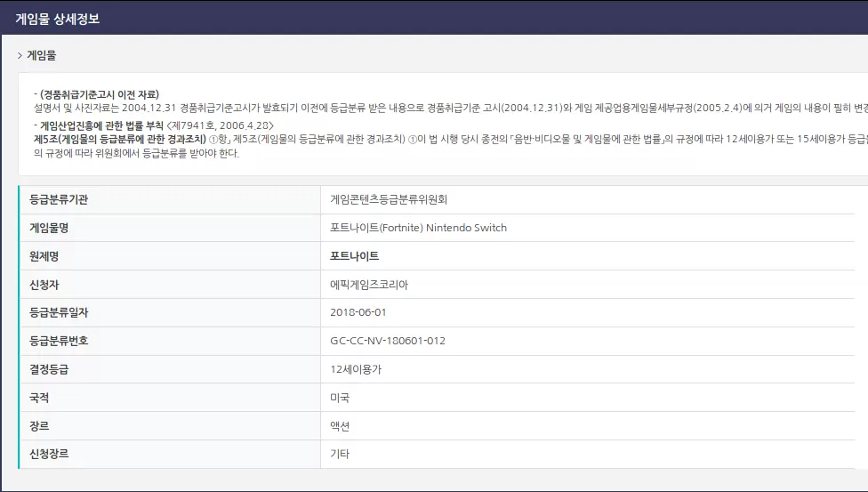Select the date value 2018-06-01
Screen dimensions: 868x492
[358, 312]
